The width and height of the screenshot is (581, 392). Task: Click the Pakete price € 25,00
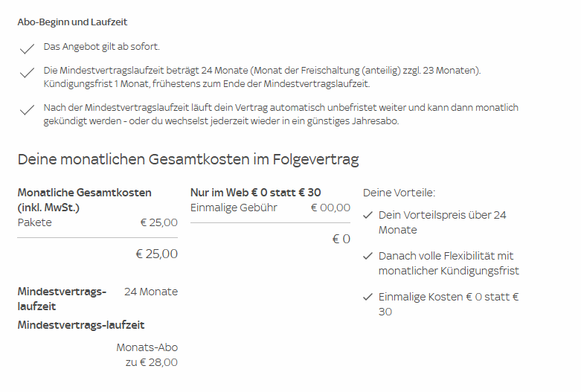click(x=159, y=222)
